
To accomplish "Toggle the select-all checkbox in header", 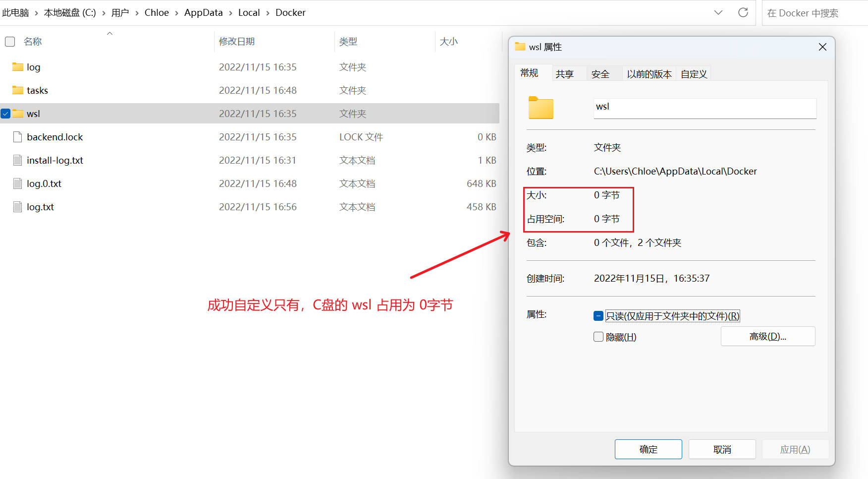I will [10, 42].
